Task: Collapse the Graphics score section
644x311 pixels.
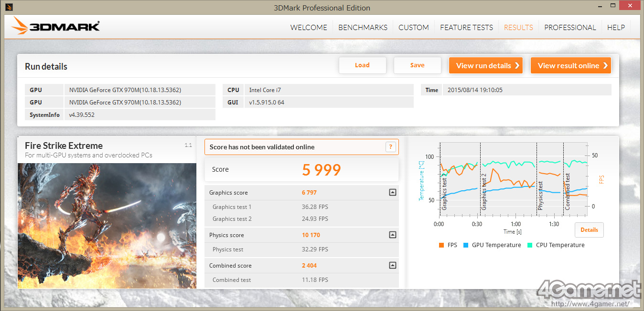Action: click(x=392, y=193)
